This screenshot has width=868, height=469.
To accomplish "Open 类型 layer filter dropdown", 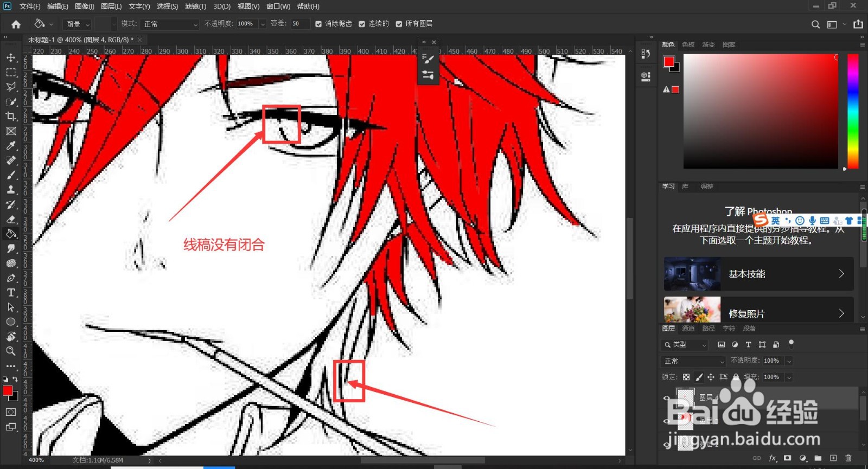I will coord(685,344).
